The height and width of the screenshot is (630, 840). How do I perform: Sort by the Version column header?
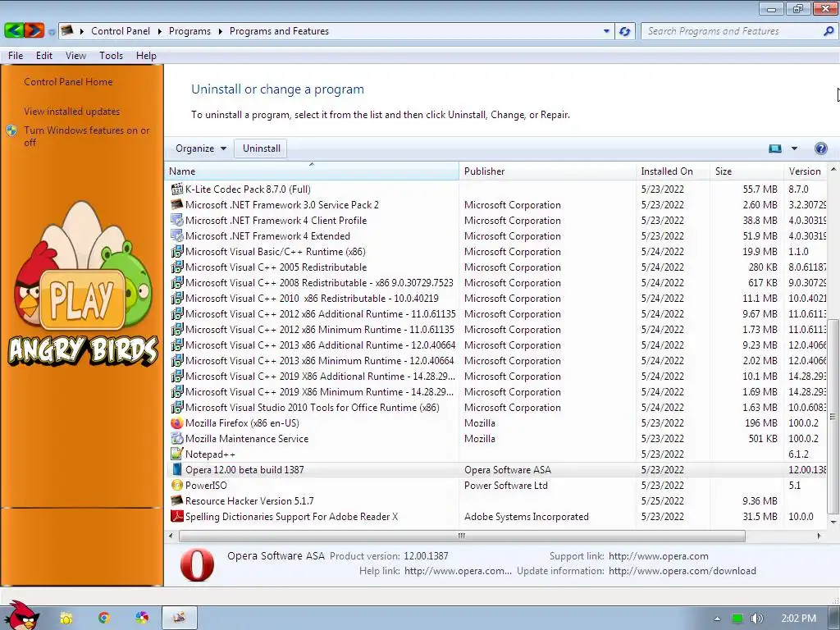point(806,171)
